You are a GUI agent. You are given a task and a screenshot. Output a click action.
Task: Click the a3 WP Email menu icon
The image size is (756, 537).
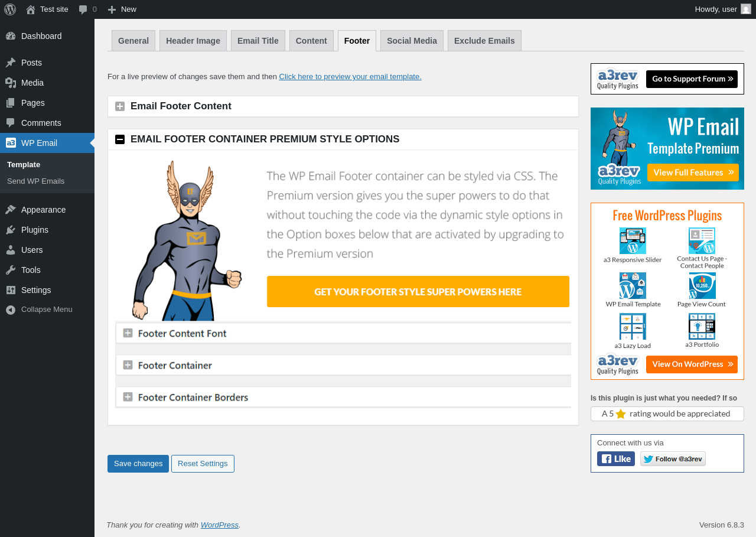click(x=11, y=143)
